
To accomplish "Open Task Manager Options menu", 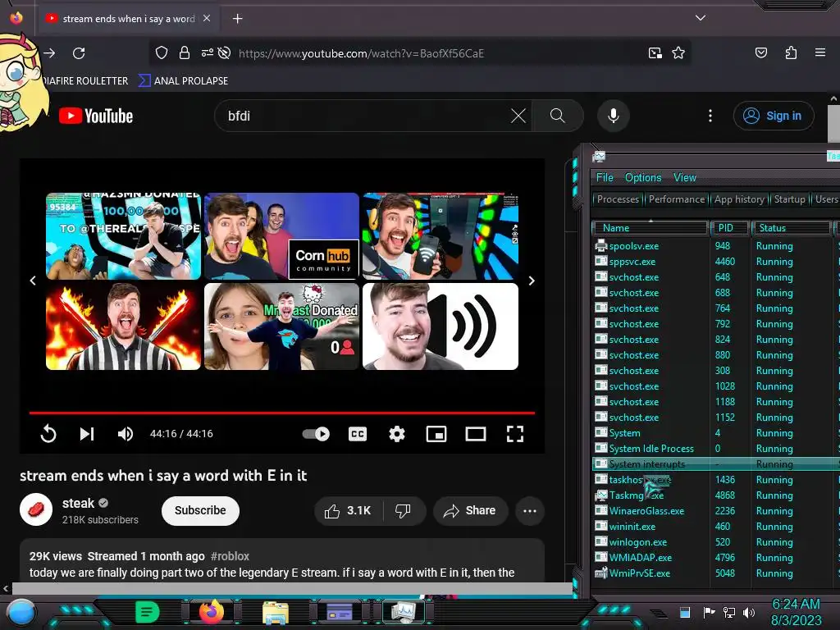I will (643, 177).
